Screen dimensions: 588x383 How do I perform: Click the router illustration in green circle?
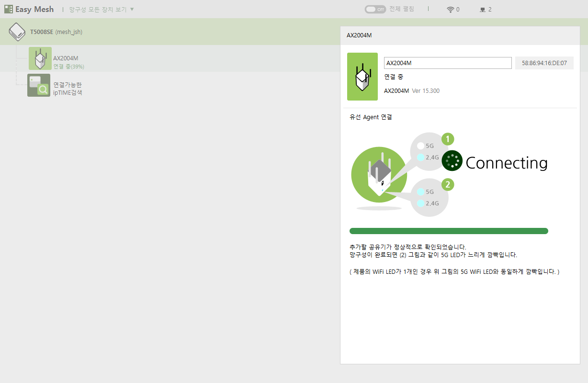click(379, 175)
